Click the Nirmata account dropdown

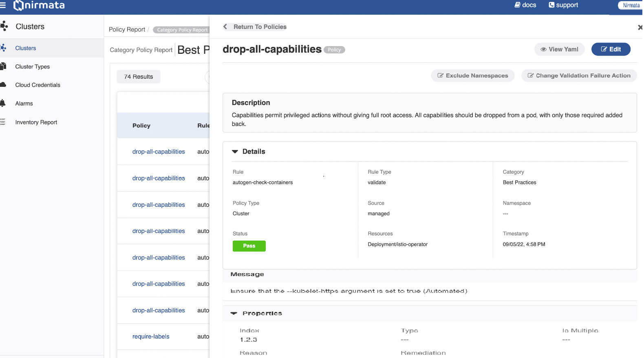tap(630, 5)
